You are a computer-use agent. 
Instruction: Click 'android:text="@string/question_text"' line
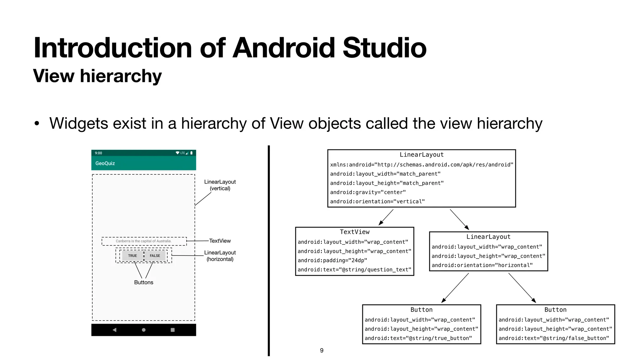pyautogui.click(x=354, y=270)
